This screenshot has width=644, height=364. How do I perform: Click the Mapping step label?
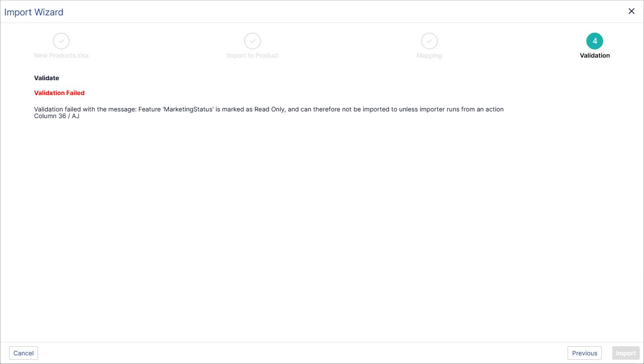[x=429, y=56]
